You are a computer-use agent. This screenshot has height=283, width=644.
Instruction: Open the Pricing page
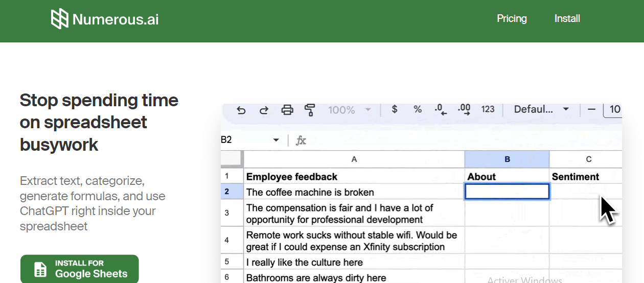pyautogui.click(x=512, y=19)
